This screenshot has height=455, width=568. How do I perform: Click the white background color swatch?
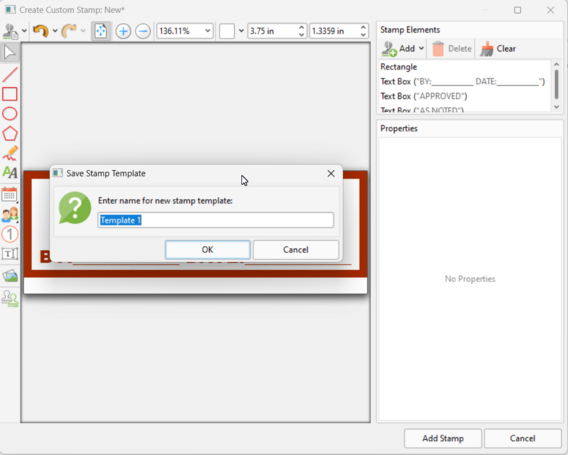227,31
